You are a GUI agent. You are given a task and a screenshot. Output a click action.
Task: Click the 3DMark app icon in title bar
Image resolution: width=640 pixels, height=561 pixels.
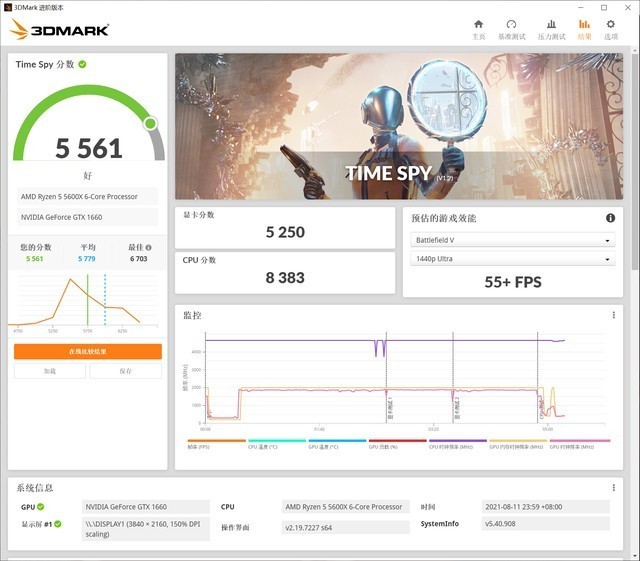pos(8,7)
